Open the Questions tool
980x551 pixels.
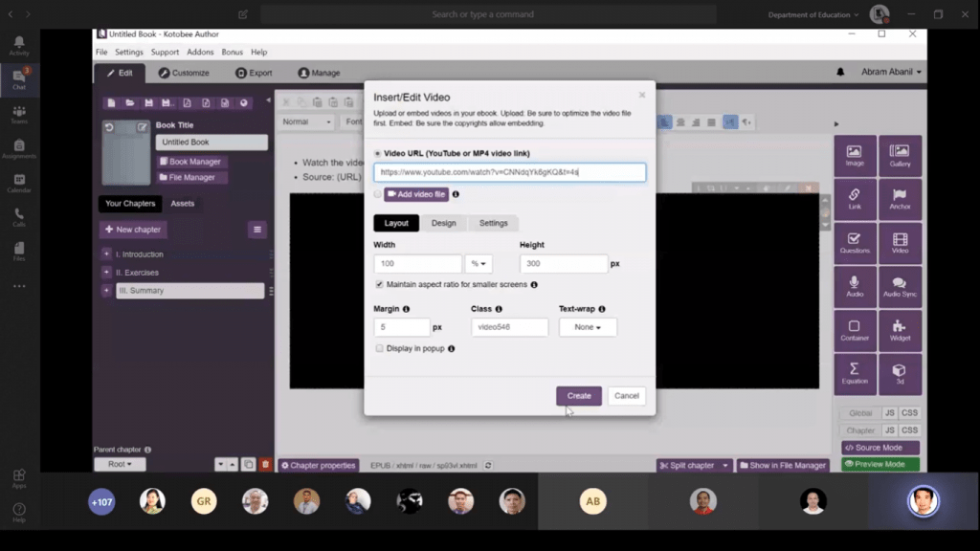tap(855, 243)
